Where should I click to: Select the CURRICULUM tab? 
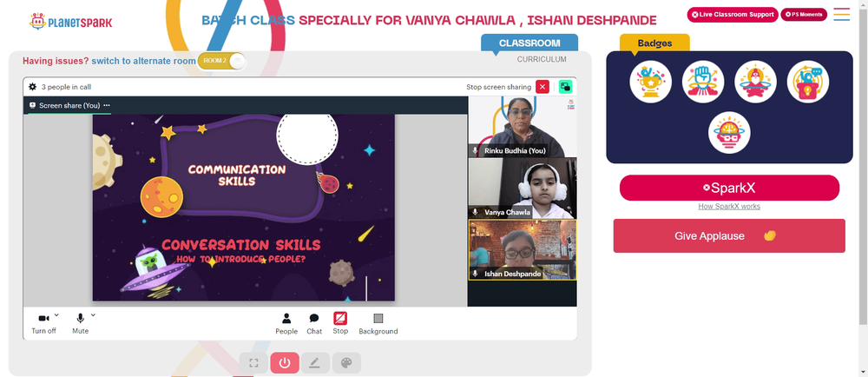(x=542, y=59)
